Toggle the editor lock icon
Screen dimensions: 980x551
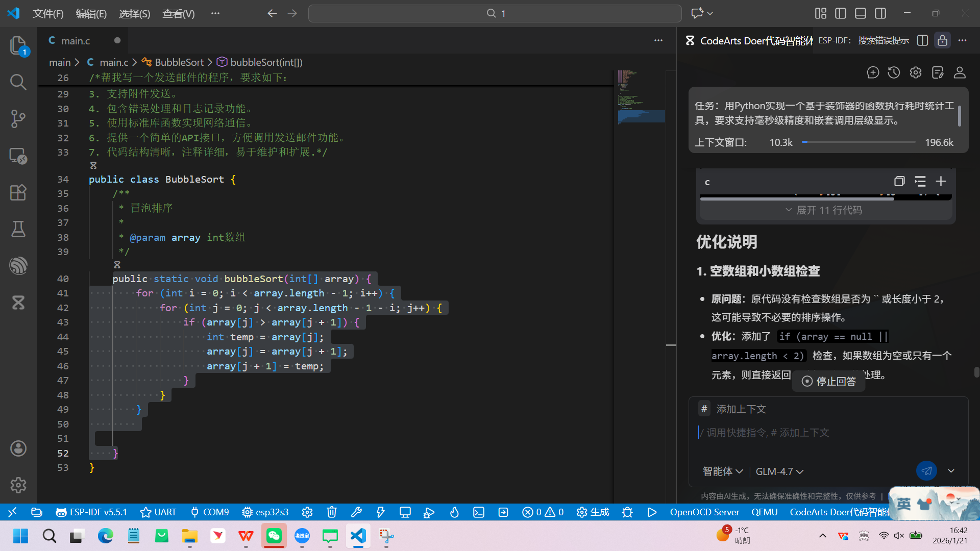pyautogui.click(x=942, y=40)
